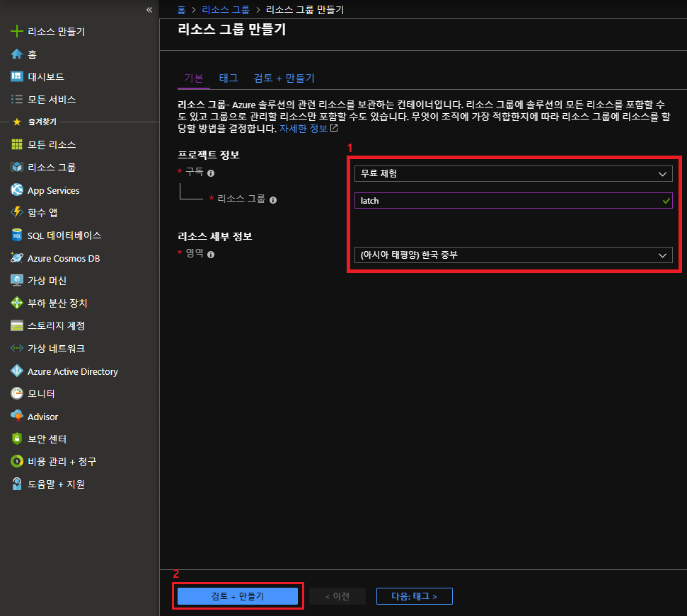The image size is (687, 616).
Task: Click the 대시보드 sidebar label
Action: click(x=46, y=77)
